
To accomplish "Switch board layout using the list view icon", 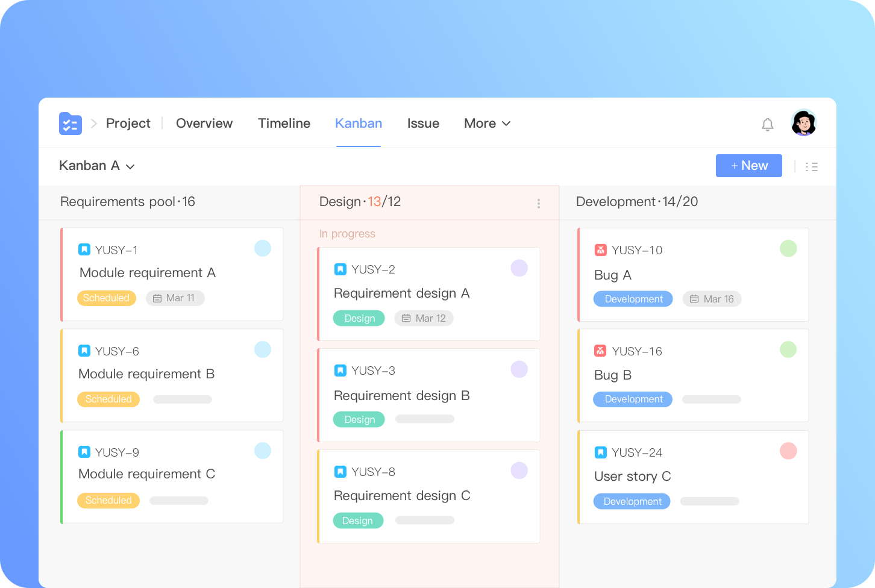I will [x=812, y=166].
